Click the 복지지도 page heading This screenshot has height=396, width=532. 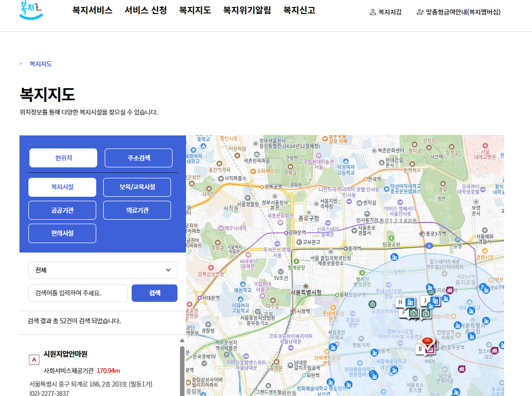pyautogui.click(x=47, y=94)
